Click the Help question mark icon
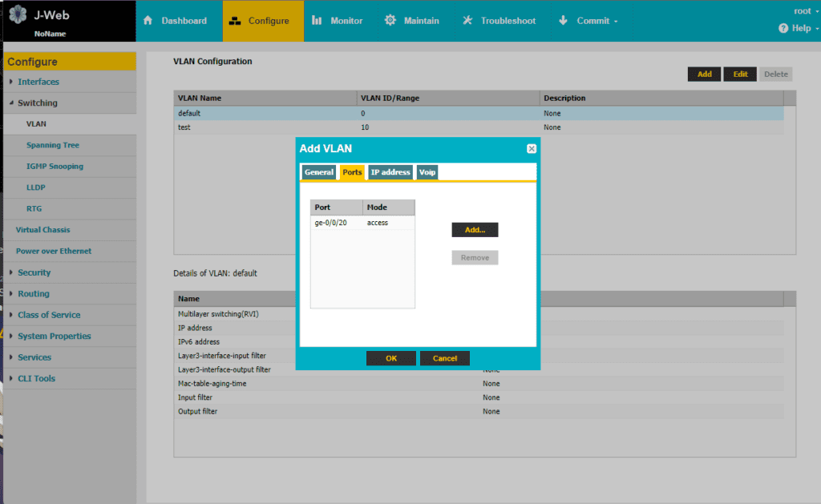This screenshot has width=821, height=504. [x=783, y=28]
